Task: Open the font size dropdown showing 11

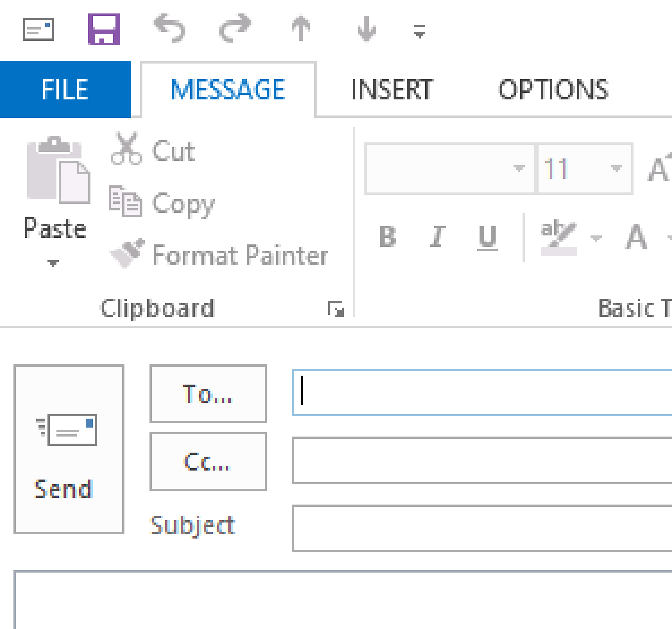Action: [x=616, y=168]
